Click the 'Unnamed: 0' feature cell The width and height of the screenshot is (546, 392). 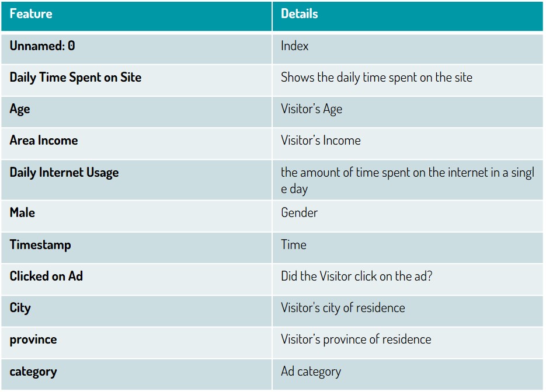(x=136, y=48)
